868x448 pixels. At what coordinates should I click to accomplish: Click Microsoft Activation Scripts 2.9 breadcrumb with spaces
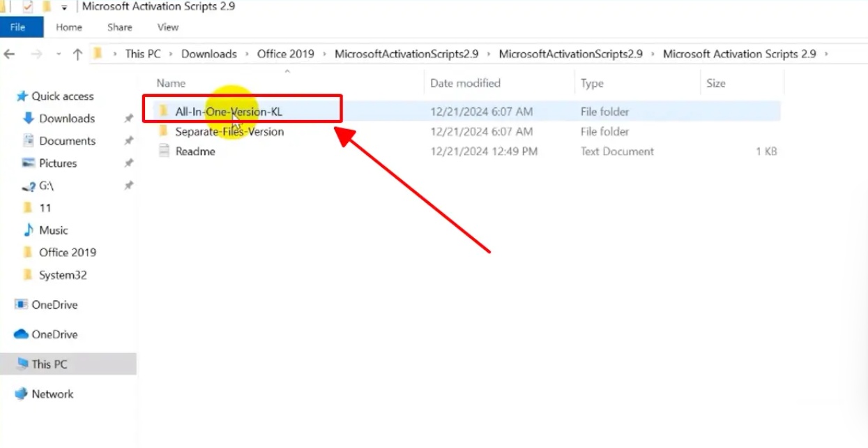coord(740,54)
